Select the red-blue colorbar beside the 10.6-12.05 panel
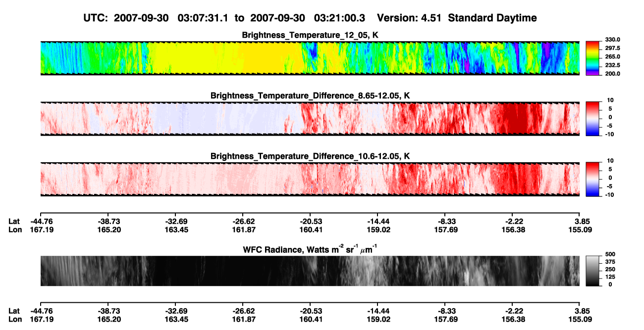644x330 pixels. [592, 180]
